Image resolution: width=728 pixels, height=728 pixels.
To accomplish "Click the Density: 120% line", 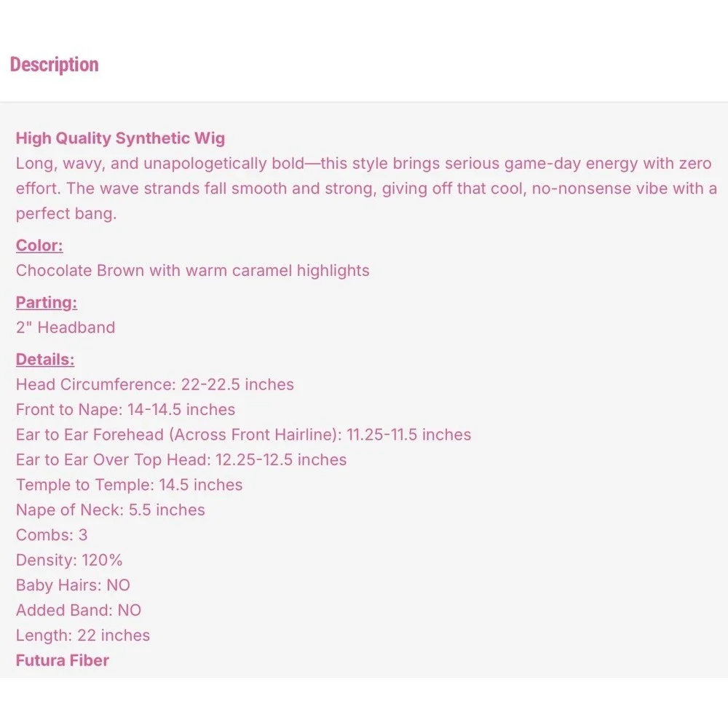I will pos(69,560).
